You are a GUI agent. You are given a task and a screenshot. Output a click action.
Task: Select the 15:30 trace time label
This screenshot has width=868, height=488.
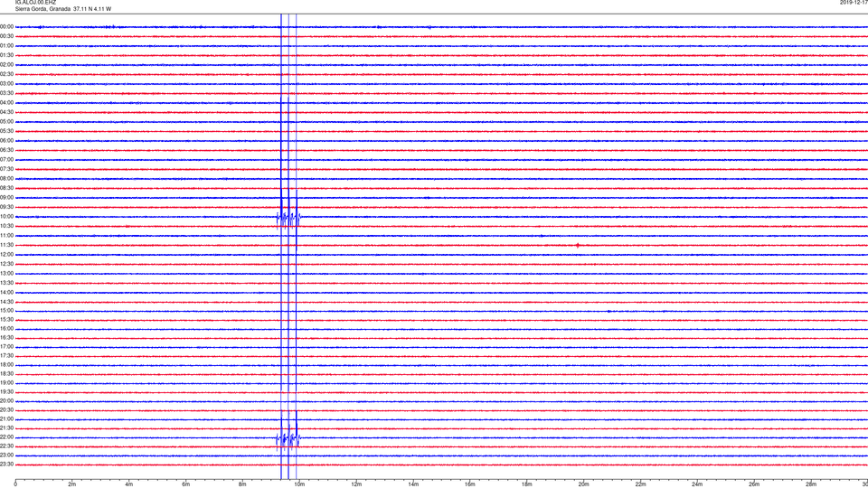click(6, 320)
